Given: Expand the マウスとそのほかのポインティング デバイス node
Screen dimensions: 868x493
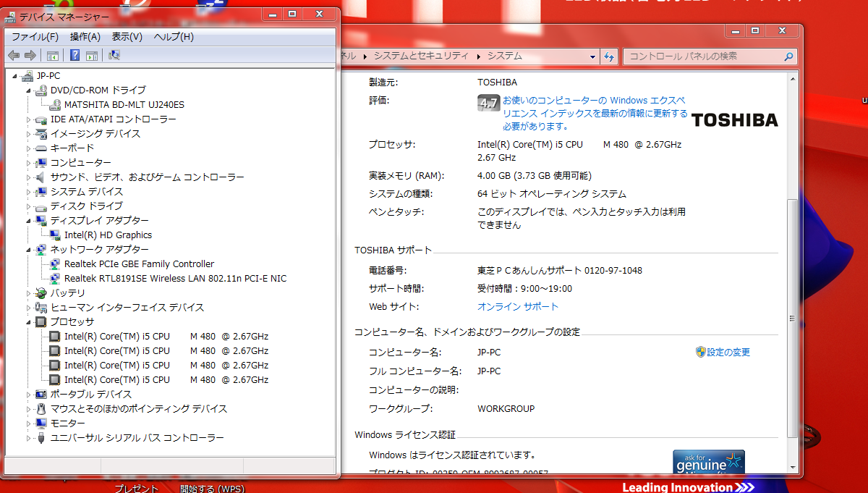Looking at the screenshot, I should [x=29, y=408].
